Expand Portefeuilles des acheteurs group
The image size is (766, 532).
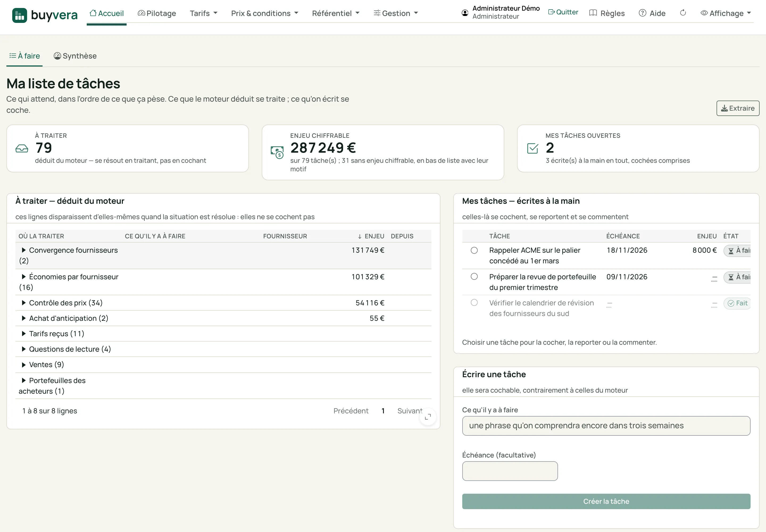24,380
